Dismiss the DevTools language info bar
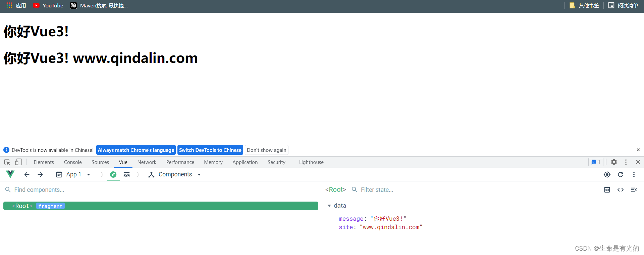 pyautogui.click(x=638, y=150)
